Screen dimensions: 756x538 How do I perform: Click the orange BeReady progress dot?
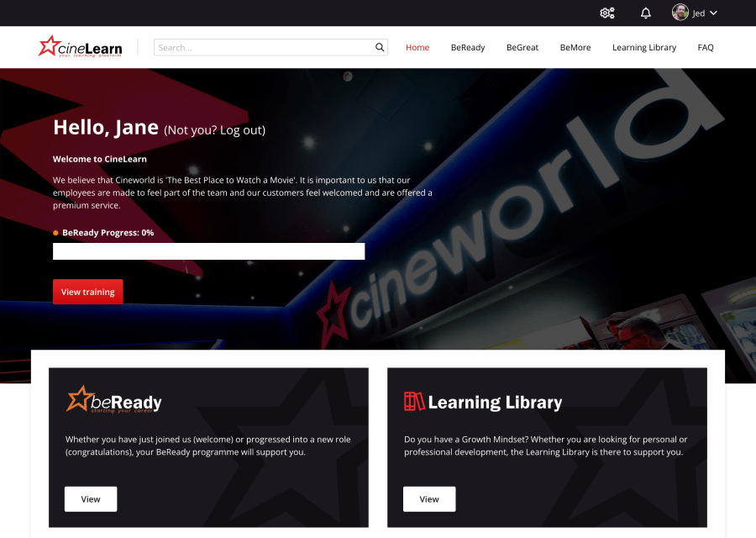[x=55, y=233]
